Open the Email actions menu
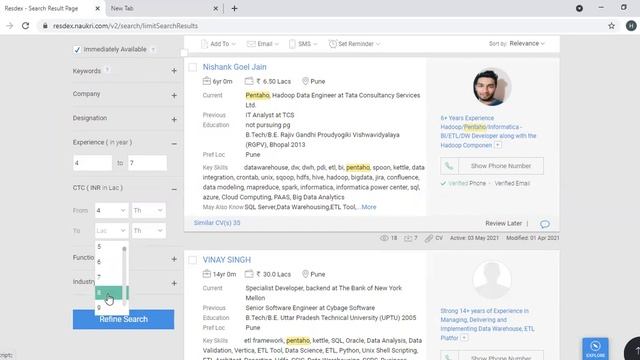 tap(263, 44)
